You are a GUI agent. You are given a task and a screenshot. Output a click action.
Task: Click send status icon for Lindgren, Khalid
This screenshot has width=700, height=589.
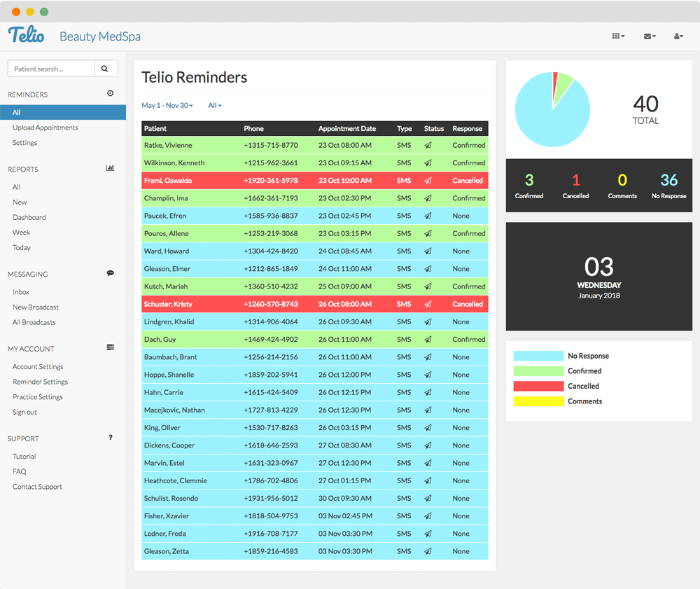coord(428,321)
